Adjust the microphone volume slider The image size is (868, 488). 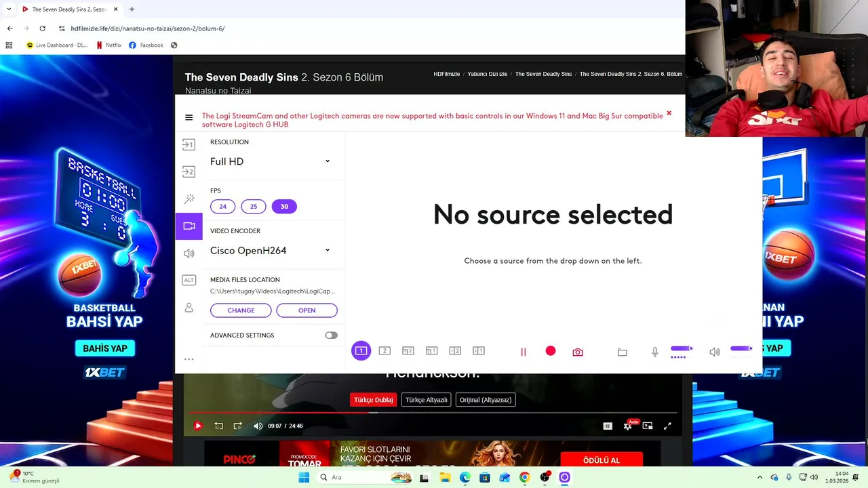682,348
